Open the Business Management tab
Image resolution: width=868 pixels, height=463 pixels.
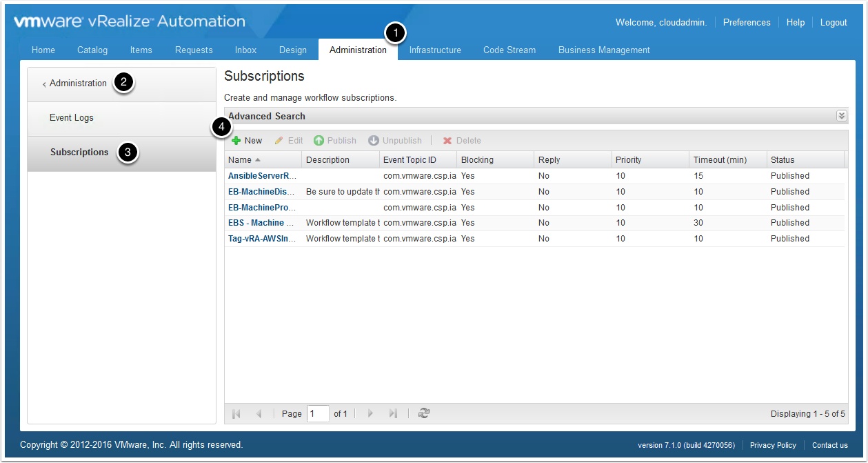[604, 50]
